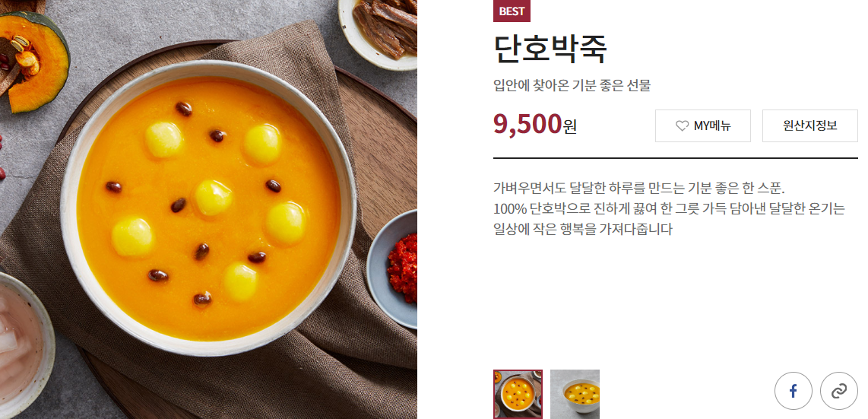The width and height of the screenshot is (868, 419).
Task: Click the 9,500원 price text
Action: coord(535,125)
